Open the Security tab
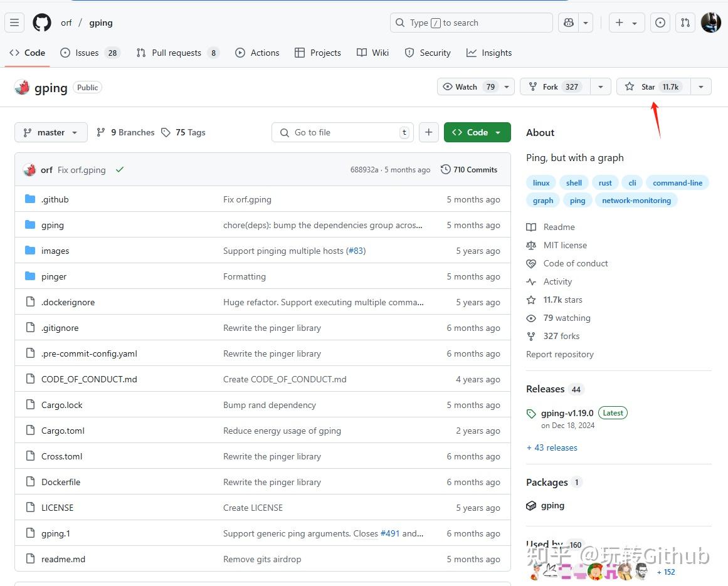This screenshot has width=728, height=586. click(428, 53)
